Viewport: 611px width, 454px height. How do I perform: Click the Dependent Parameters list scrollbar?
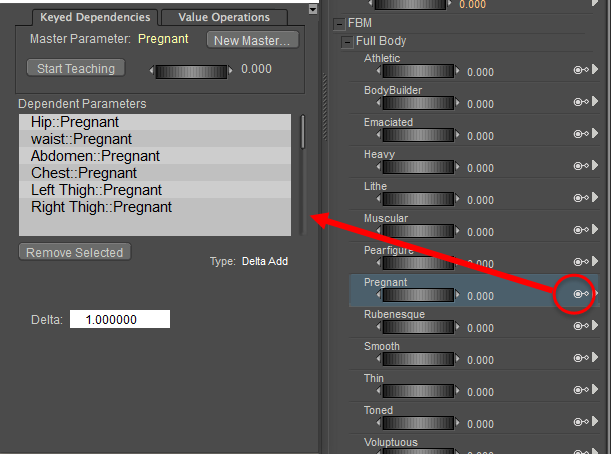302,132
